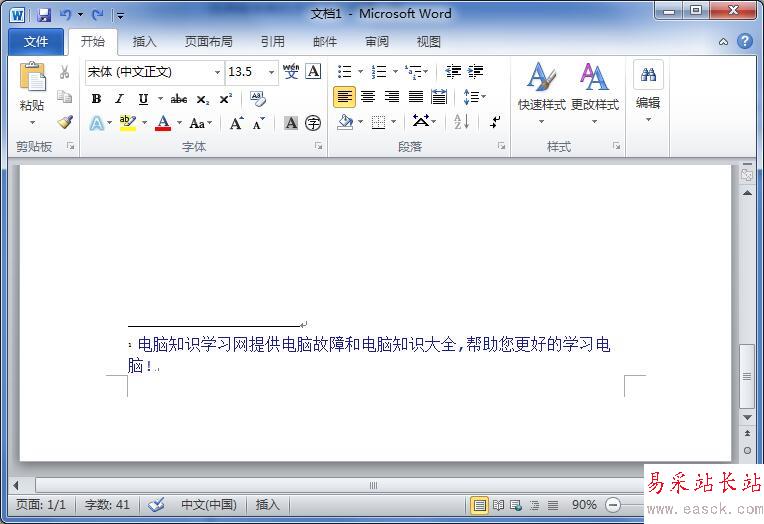Toggle Underline formatting

(143, 99)
